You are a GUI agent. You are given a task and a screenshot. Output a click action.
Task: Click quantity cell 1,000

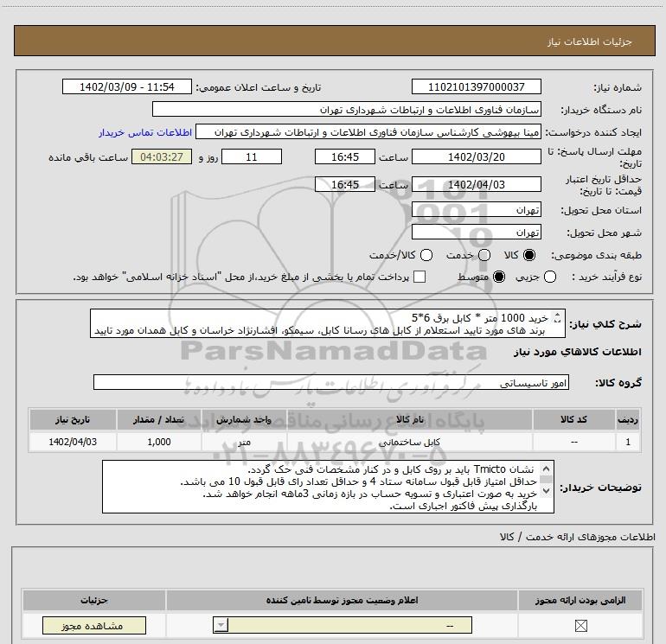pyautogui.click(x=159, y=442)
